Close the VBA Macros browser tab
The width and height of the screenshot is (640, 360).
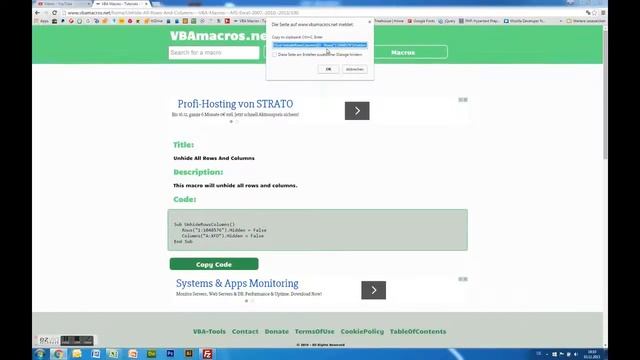146,4
